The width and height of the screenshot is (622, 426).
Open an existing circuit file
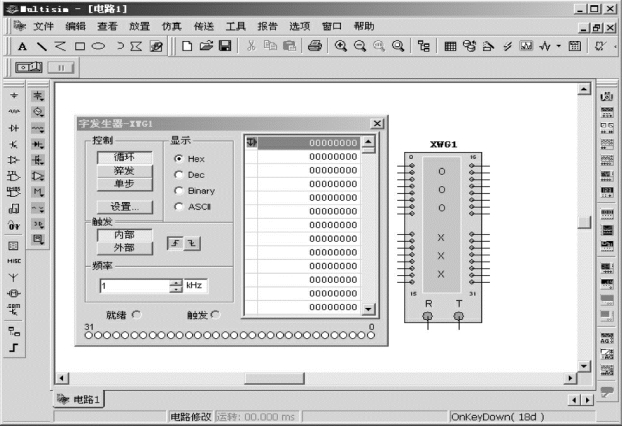coord(206,46)
